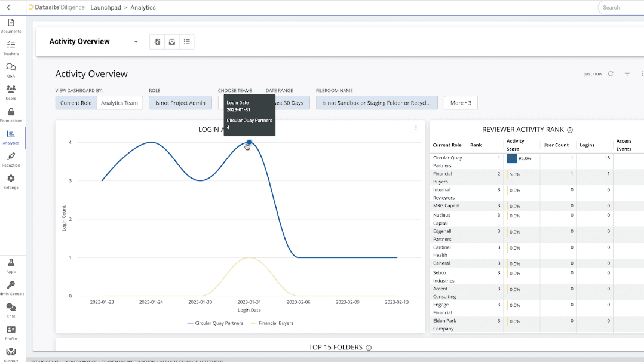The image size is (644, 362).
Task: Open Admin Console from sidebar
Action: click(x=11, y=286)
